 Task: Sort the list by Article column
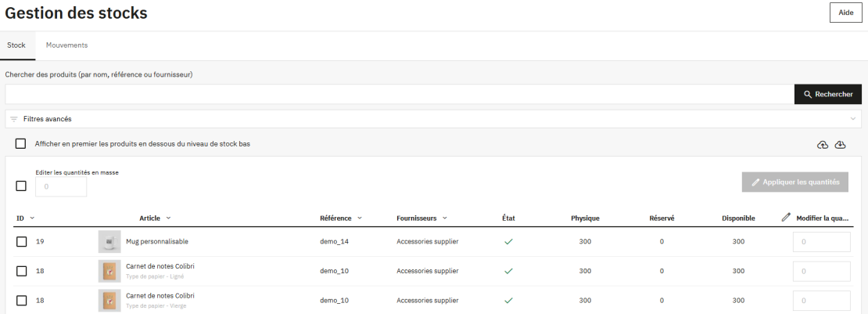pyautogui.click(x=155, y=218)
